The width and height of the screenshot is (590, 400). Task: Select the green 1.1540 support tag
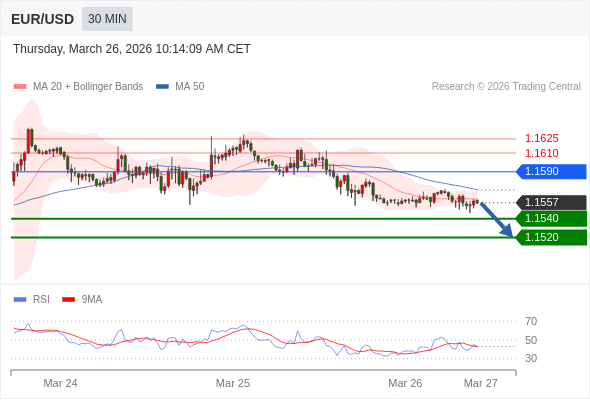[551, 218]
